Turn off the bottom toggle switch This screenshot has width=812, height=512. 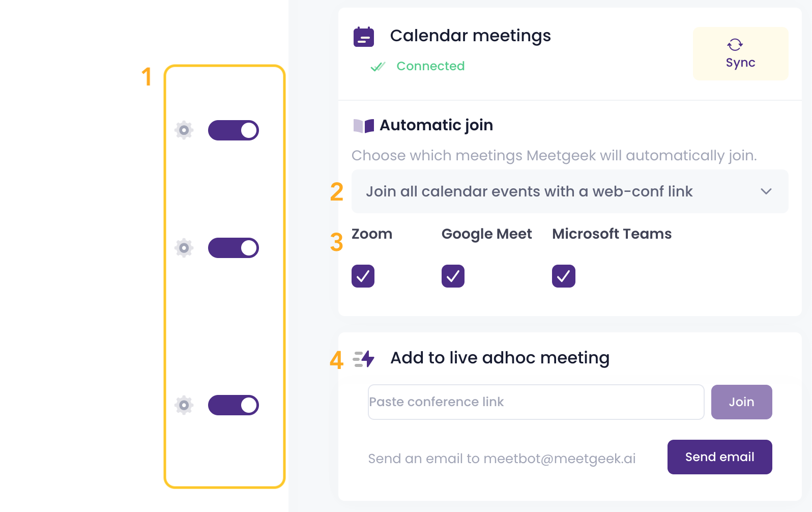tap(234, 405)
